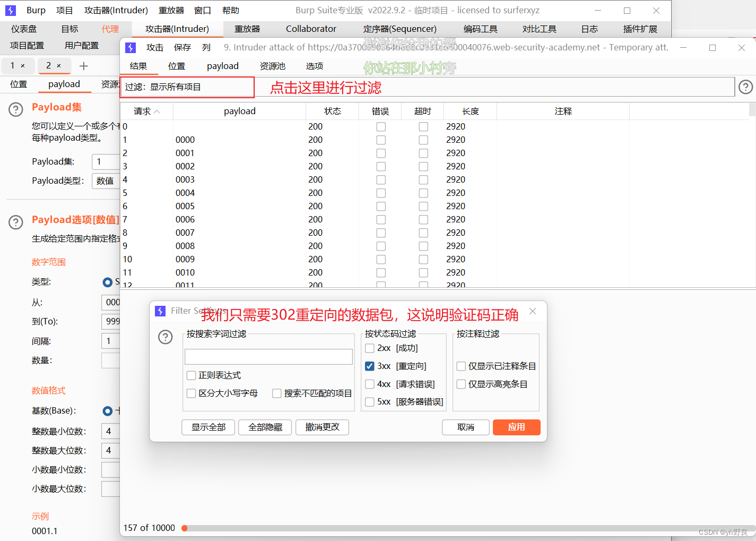Open the Burp menu in menu bar
This screenshot has width=756, height=541.
pos(36,10)
